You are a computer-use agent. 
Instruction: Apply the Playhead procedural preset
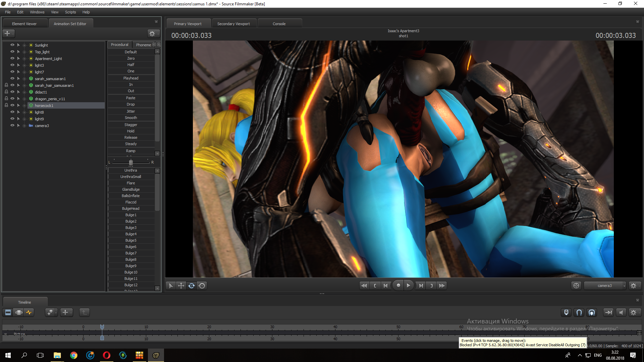click(x=131, y=78)
